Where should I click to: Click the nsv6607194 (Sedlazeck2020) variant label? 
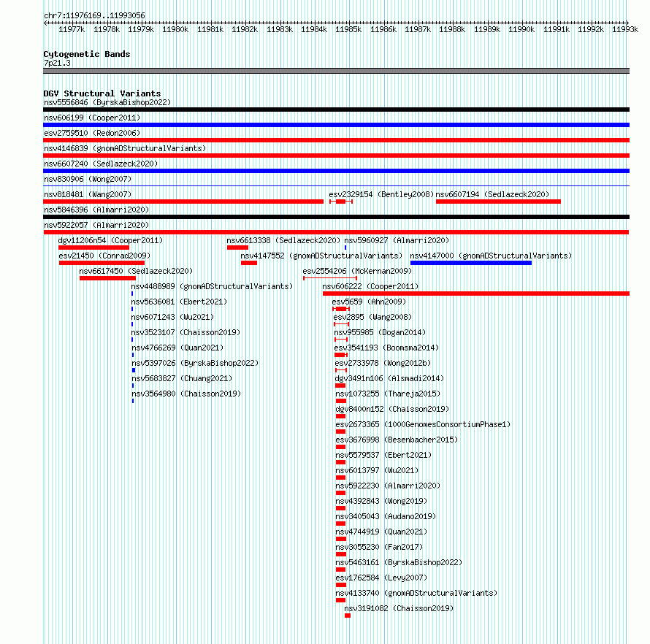tap(492, 194)
